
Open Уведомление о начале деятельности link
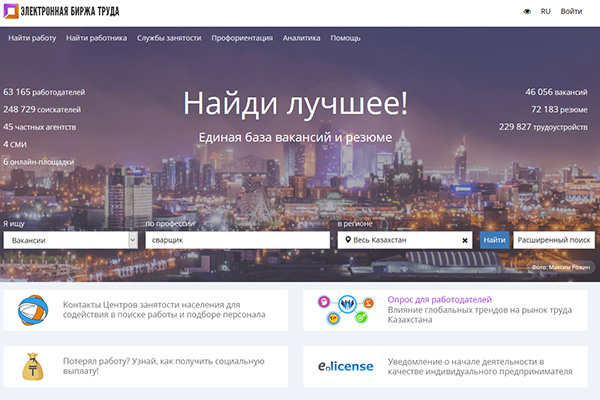tap(480, 366)
